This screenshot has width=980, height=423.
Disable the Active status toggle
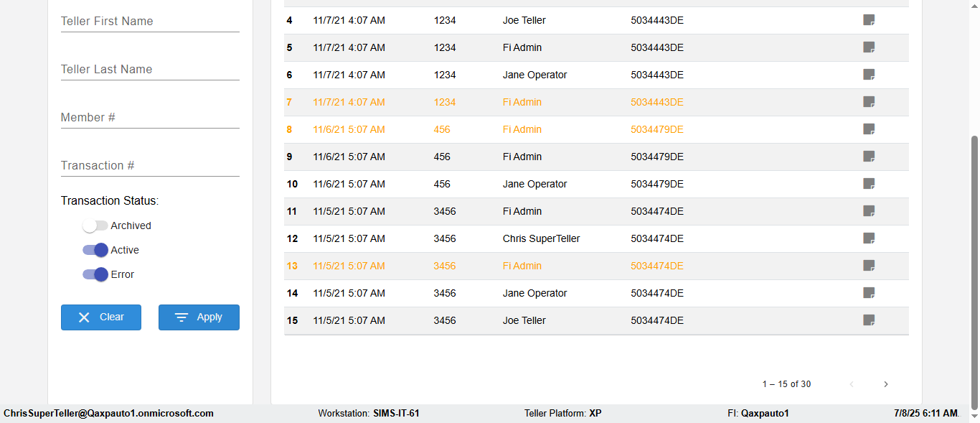95,250
